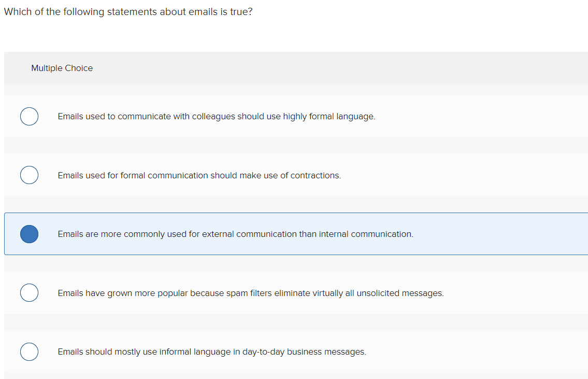Choose the answer about day-to-day business messages

212,352
